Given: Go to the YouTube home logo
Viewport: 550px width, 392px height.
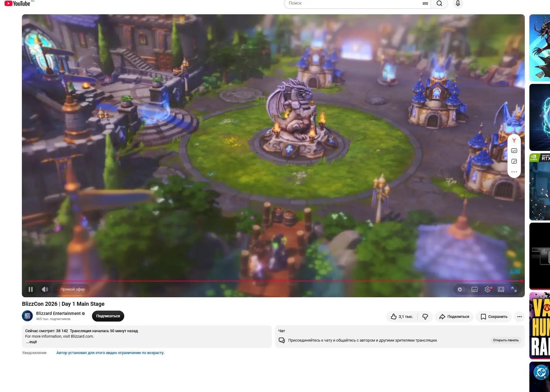Looking at the screenshot, I should [x=17, y=4].
